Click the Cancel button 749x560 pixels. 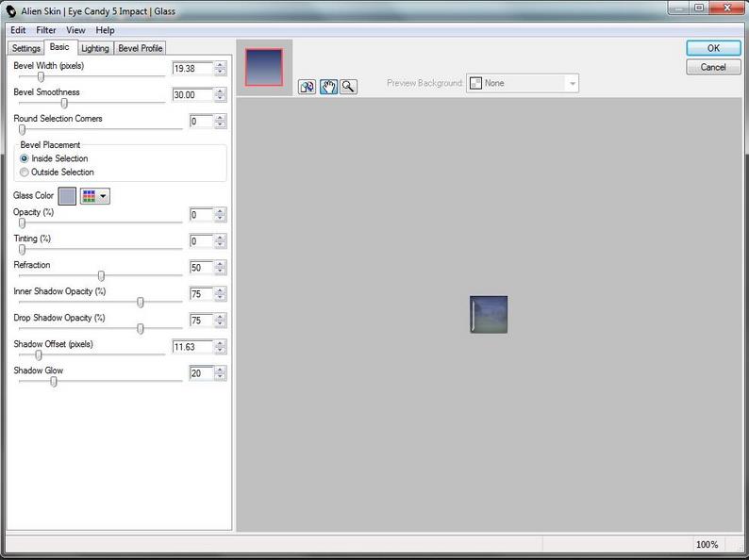tap(714, 67)
